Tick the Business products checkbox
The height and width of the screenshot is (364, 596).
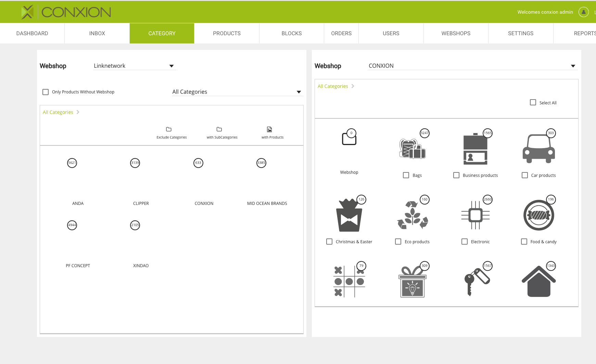456,175
